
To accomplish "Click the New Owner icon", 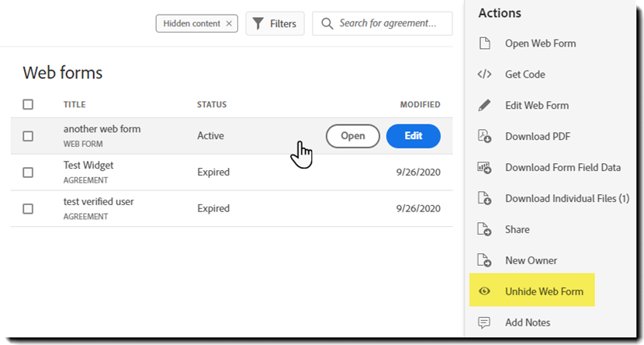I will (x=485, y=260).
